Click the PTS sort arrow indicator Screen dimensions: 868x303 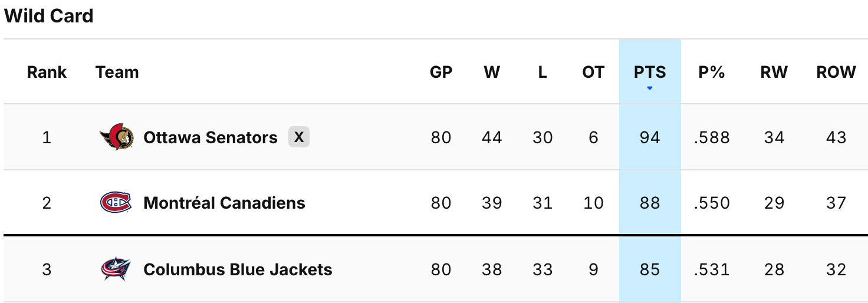(650, 88)
